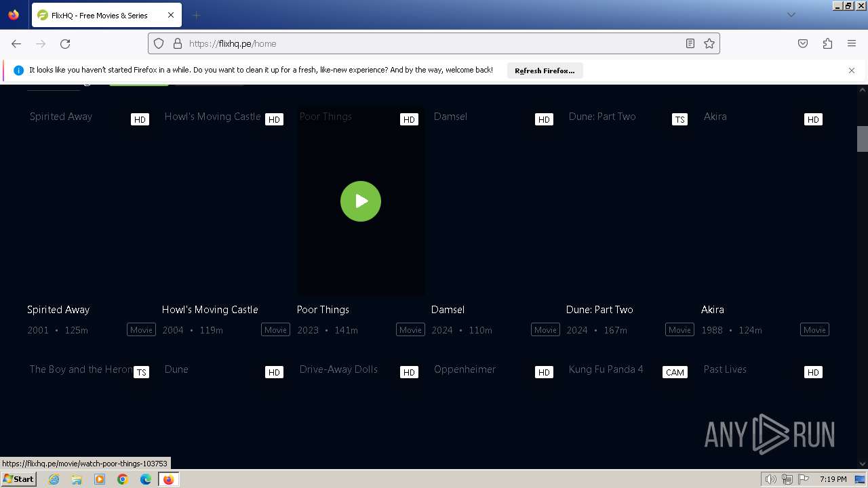The width and height of the screenshot is (868, 488).
Task: Click the 7:19 PM clock
Action: coord(833,479)
